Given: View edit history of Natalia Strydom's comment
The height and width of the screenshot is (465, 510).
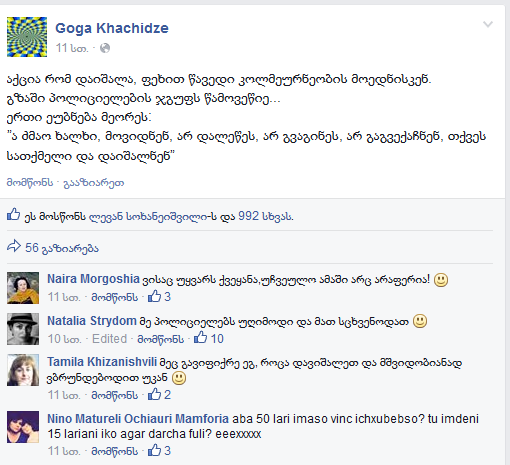Looking at the screenshot, I should 109,339.
